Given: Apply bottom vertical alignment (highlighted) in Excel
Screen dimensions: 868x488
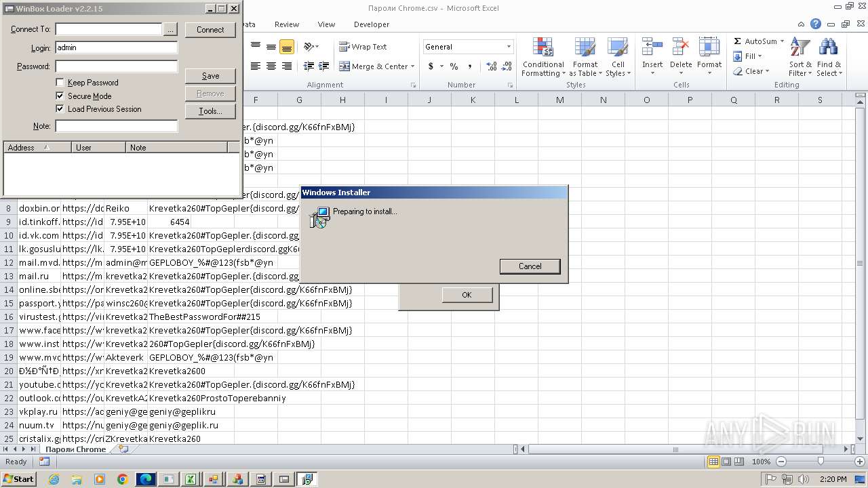Looking at the screenshot, I should (287, 47).
